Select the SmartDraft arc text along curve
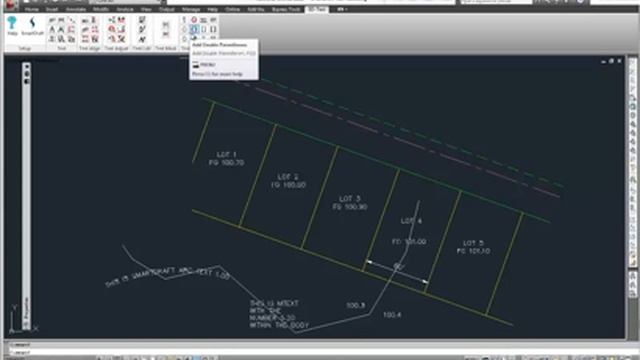This screenshot has height=360, width=640. (168, 277)
